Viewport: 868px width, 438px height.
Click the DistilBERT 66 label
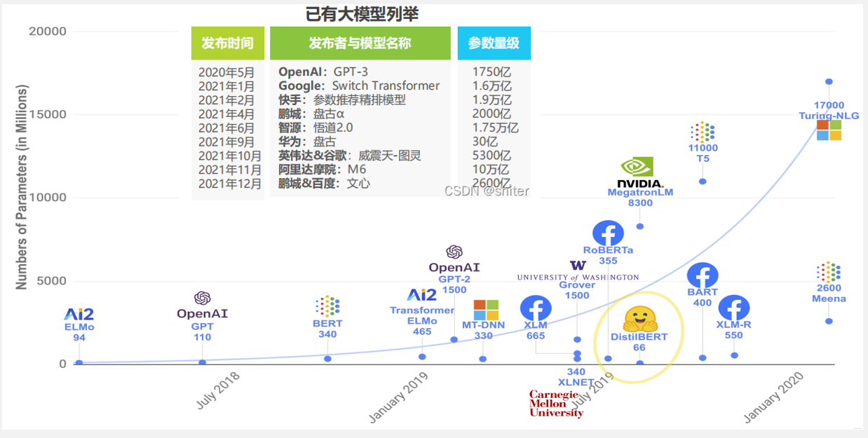[639, 342]
